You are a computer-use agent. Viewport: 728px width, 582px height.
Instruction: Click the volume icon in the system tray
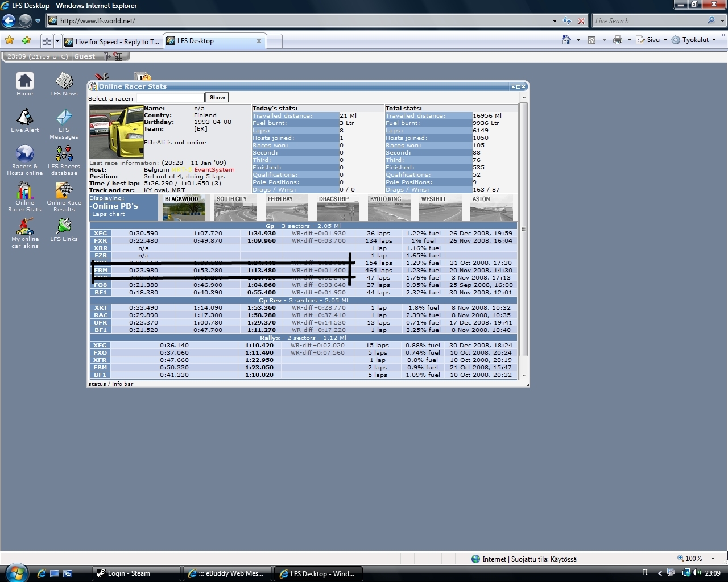click(697, 573)
